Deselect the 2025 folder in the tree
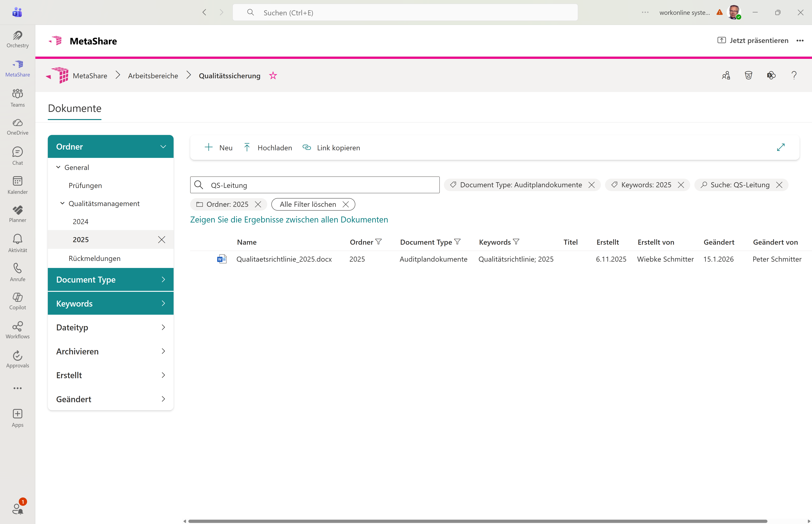Image resolution: width=812 pixels, height=524 pixels. click(161, 240)
